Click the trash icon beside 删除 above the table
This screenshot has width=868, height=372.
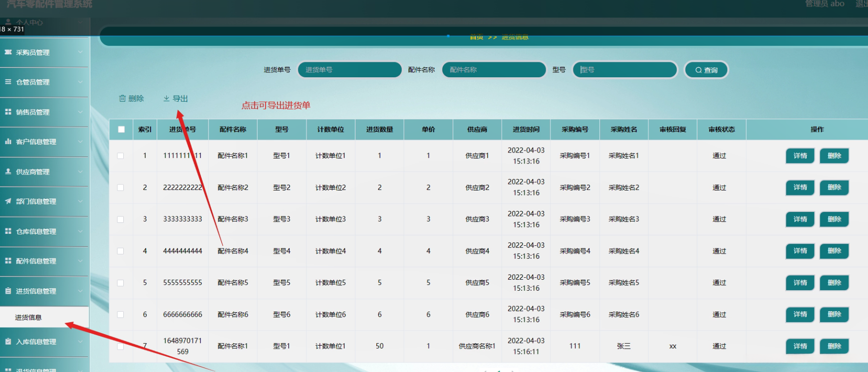[x=122, y=99]
